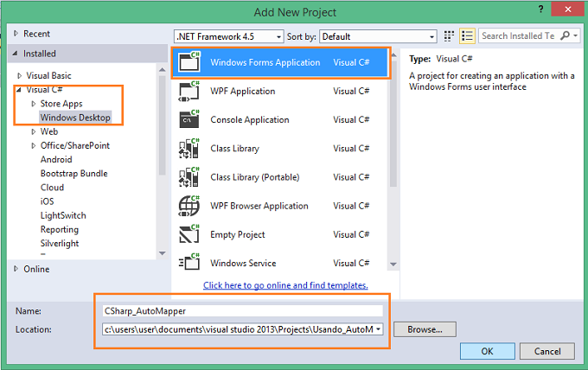588x370 pixels.
Task: Select the LightSwitch category
Action: coord(63,215)
